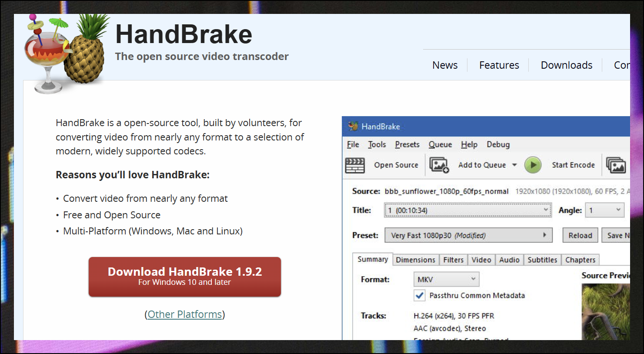The image size is (644, 354).
Task: Click the Open Source label in toolbar
Action: (396, 165)
